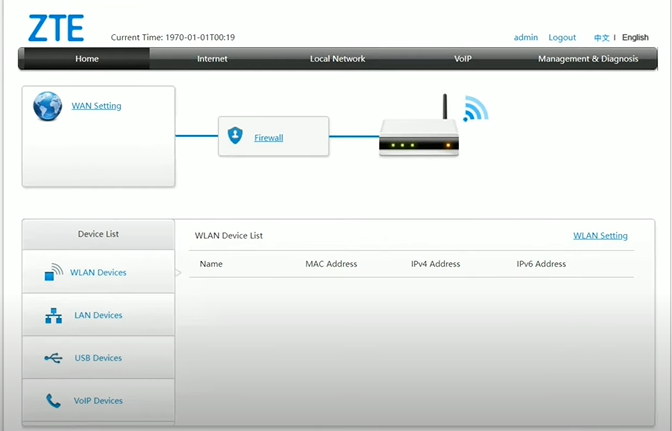This screenshot has width=672, height=431.
Task: Switch to the VoIP tab
Action: [x=463, y=59]
